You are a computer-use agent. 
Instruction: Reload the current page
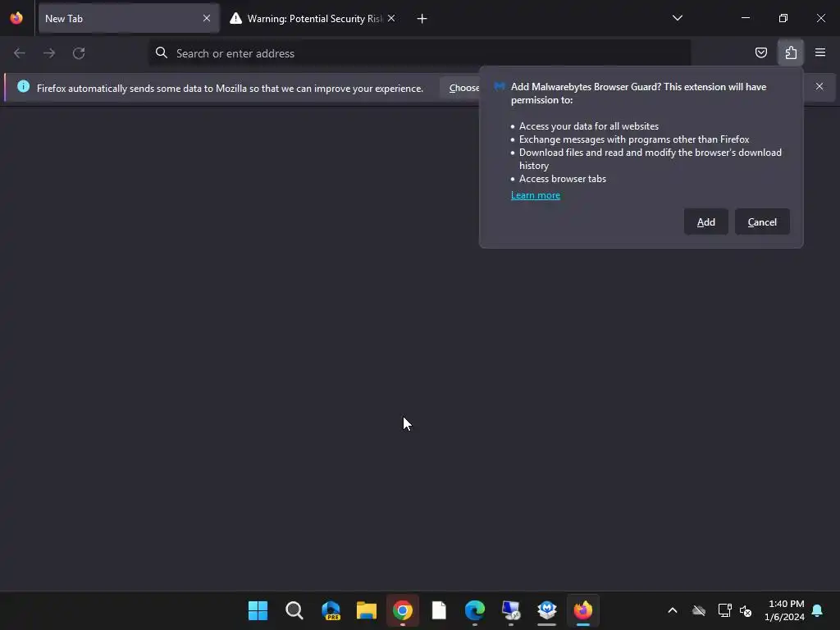point(79,53)
